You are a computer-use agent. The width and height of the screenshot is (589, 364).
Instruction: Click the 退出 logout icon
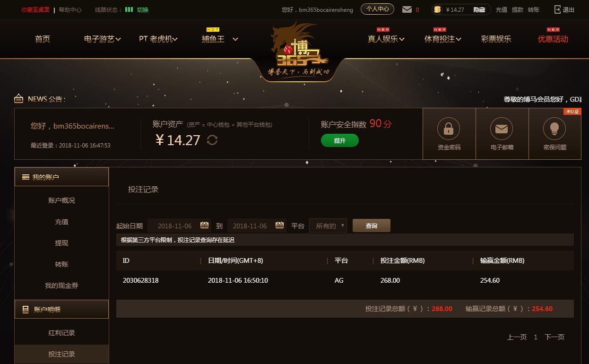[x=557, y=9]
